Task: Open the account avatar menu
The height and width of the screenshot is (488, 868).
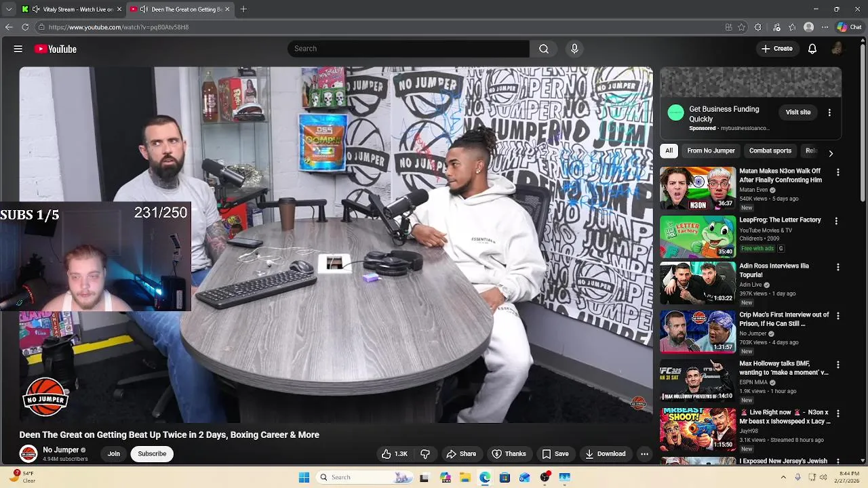Action: point(837,49)
